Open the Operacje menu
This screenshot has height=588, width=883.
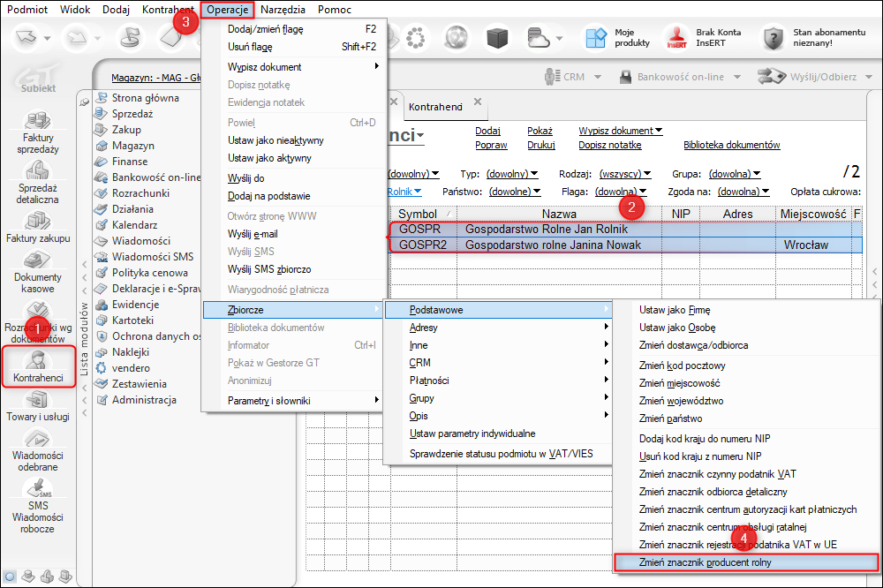228,10
